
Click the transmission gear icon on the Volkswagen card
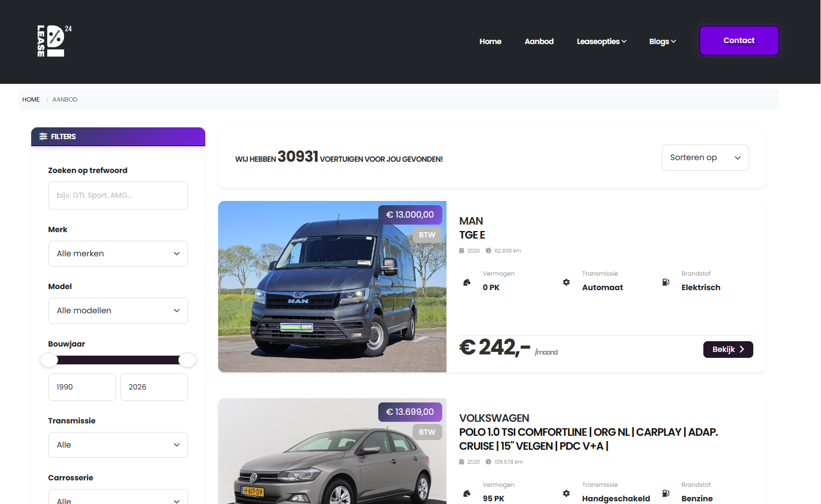[566, 493]
